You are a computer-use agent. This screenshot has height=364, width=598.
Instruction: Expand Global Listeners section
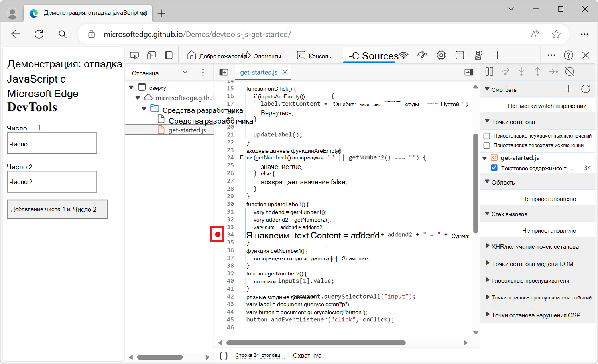coord(488,280)
